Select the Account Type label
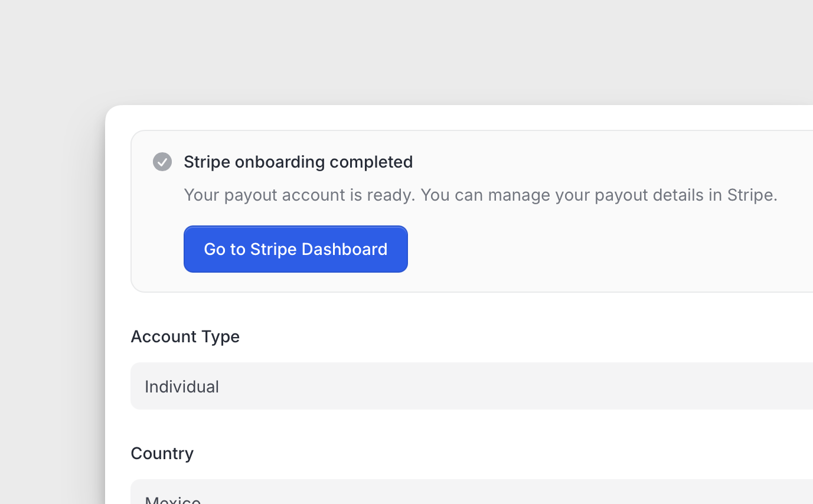Image resolution: width=813 pixels, height=504 pixels. [x=185, y=336]
